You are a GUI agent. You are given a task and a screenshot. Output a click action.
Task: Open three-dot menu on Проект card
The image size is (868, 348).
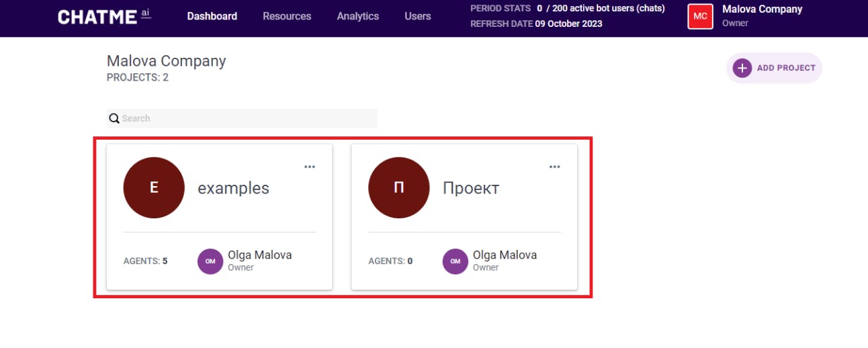point(554,167)
